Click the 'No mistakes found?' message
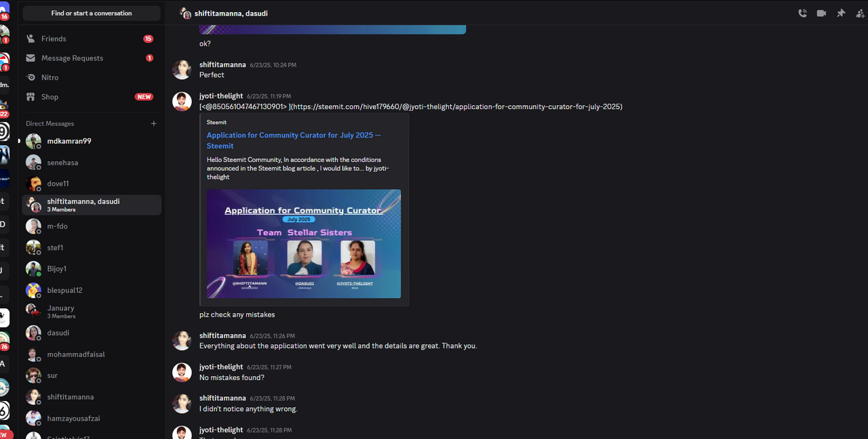 (232, 377)
